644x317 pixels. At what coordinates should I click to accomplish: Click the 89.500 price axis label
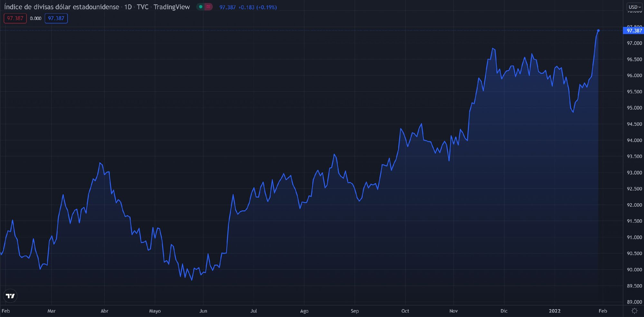tap(634, 286)
